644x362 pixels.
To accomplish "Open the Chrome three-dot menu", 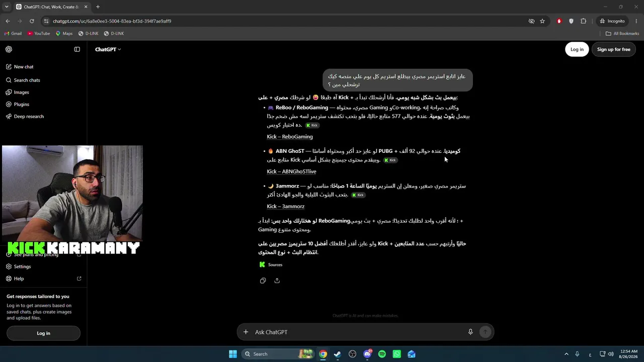I will coord(636,21).
